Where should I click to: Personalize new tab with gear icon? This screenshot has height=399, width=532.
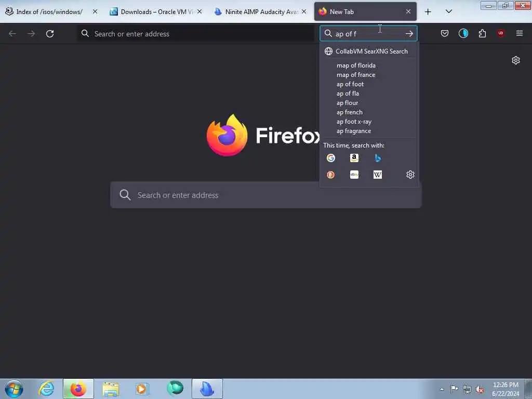516,60
